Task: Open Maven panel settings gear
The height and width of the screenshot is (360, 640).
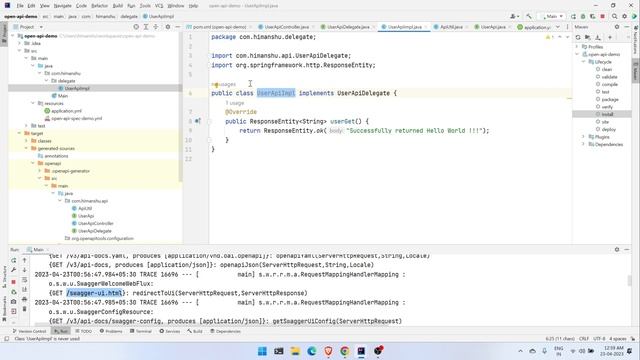Action: tap(617, 27)
